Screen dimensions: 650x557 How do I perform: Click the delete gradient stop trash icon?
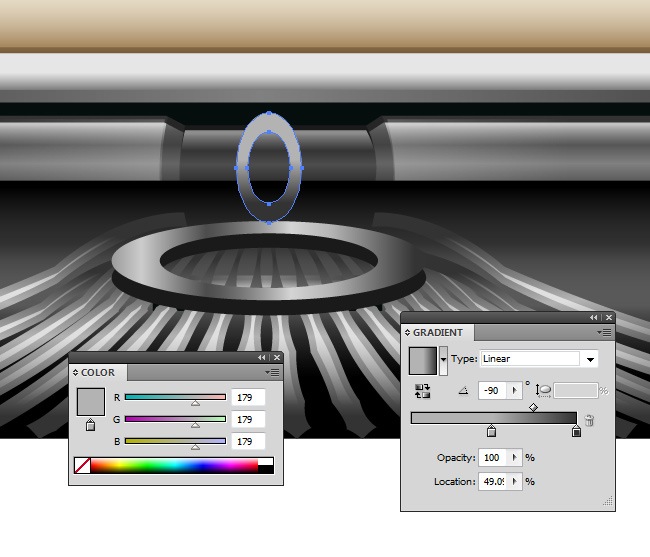(590, 420)
